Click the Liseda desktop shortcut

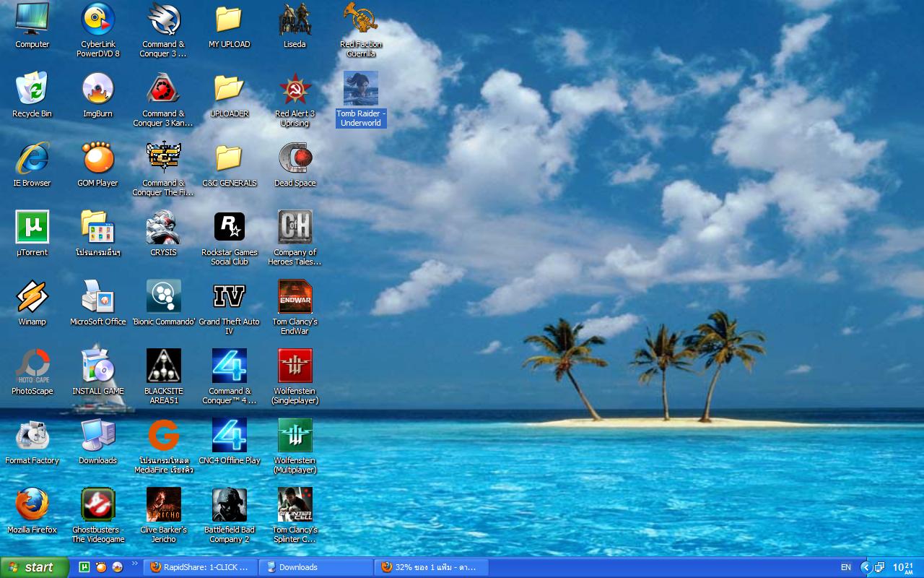point(295,20)
